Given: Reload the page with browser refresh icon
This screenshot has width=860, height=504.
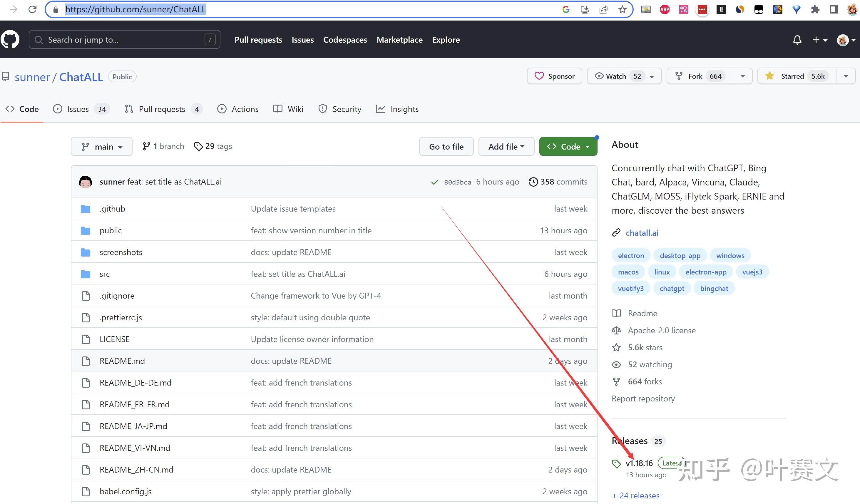Looking at the screenshot, I should coord(32,9).
